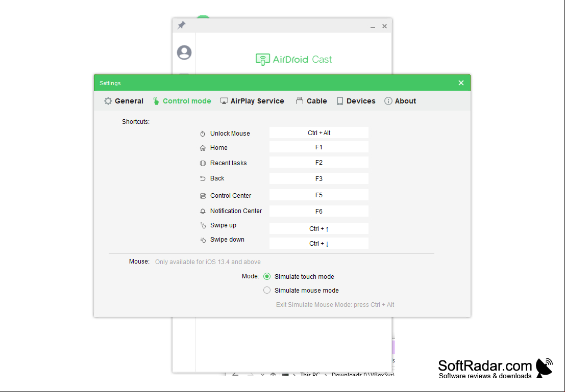Click the Swipe up gesture icon
This screenshot has width=565, height=392.
coord(203,225)
